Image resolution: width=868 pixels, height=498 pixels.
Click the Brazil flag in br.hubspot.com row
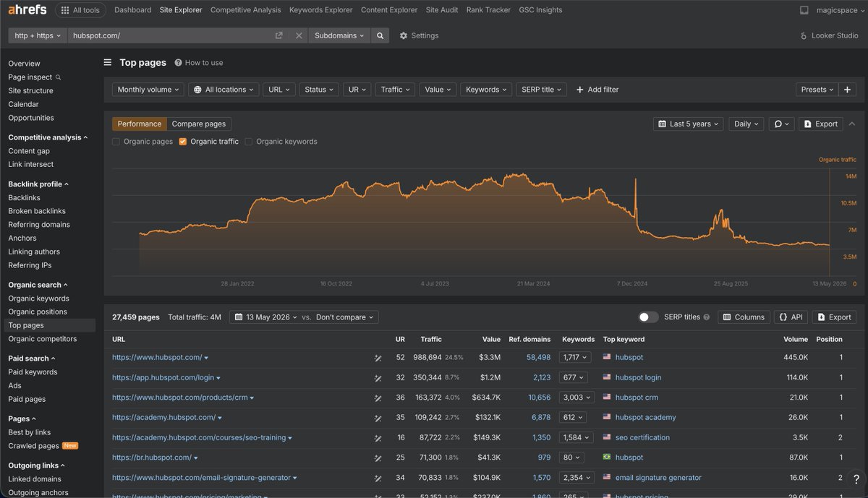click(x=607, y=458)
